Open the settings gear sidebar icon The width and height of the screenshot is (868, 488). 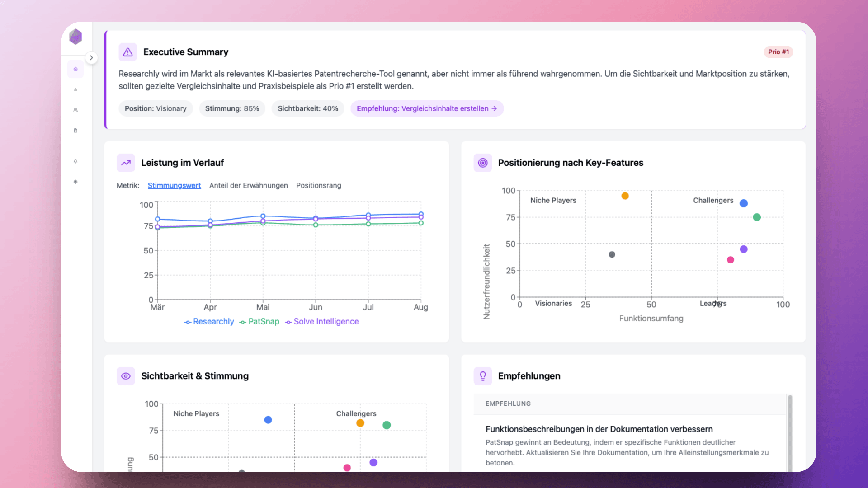point(75,182)
